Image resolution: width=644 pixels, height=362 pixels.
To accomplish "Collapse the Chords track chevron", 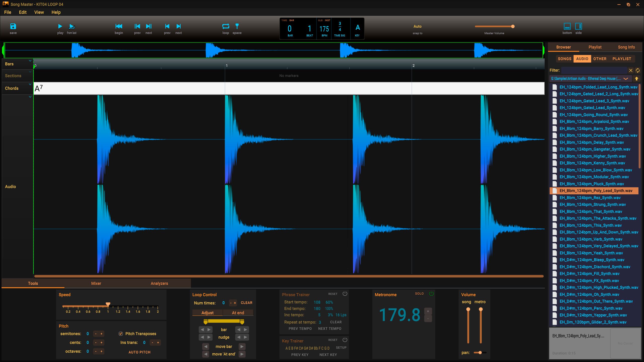I will click(30, 84).
